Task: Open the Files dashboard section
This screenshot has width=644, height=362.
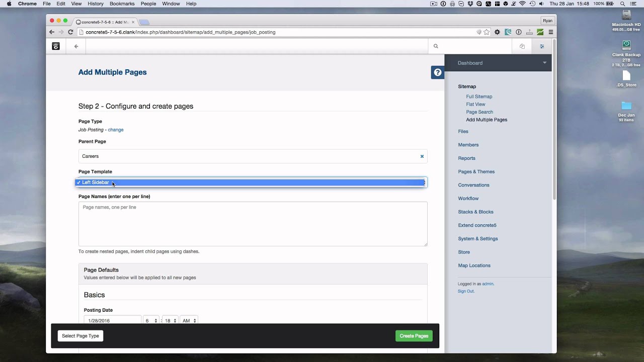Action: coord(463,131)
